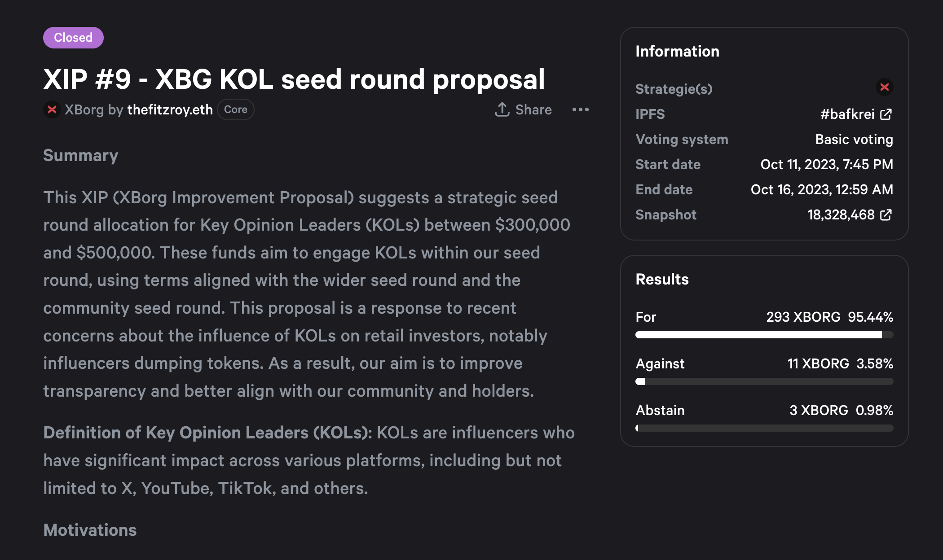Click the Strategies XBorg logo icon
Viewport: 943px width, 560px height.
[884, 87]
